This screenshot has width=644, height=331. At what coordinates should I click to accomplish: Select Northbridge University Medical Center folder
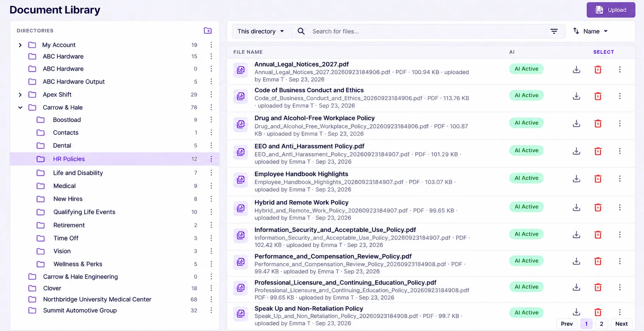point(97,299)
